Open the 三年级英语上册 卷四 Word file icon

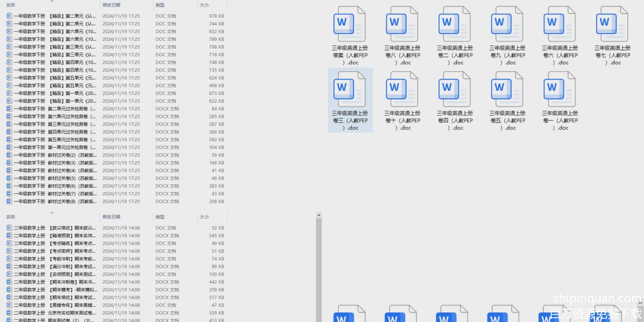click(x=455, y=90)
